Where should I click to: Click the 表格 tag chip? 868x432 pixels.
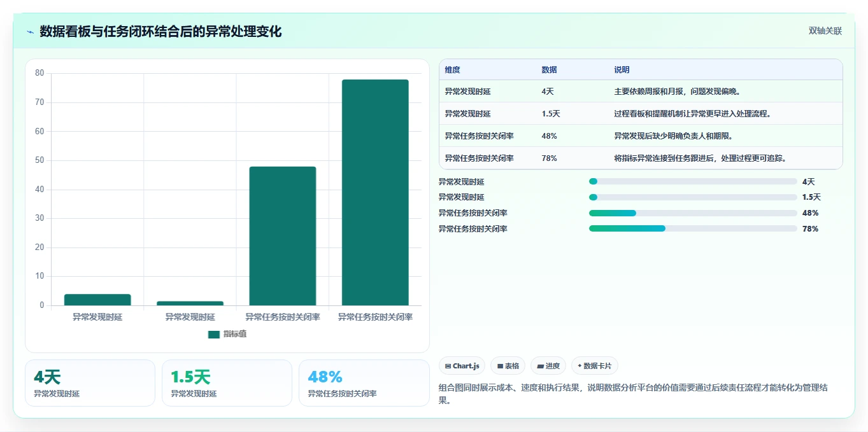(x=508, y=366)
